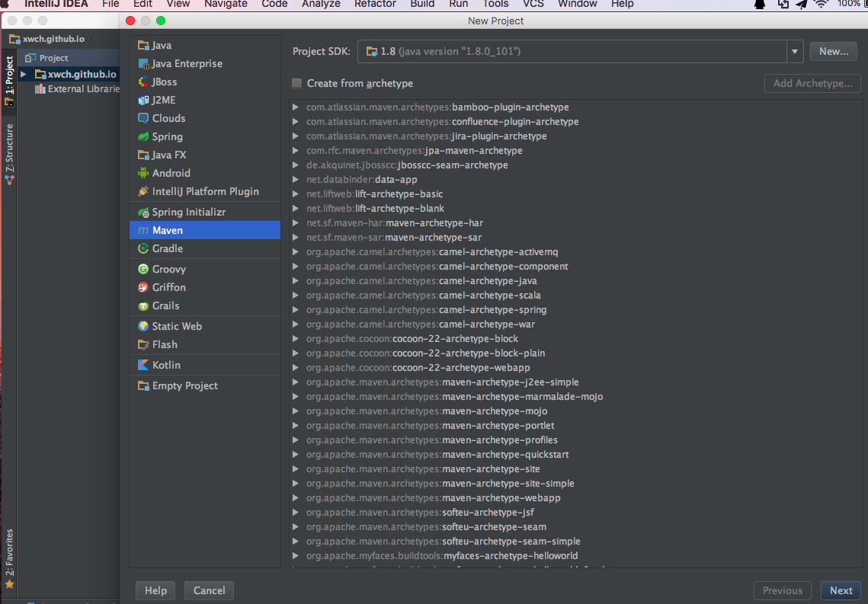
Task: Click the Cancel button
Action: point(210,590)
